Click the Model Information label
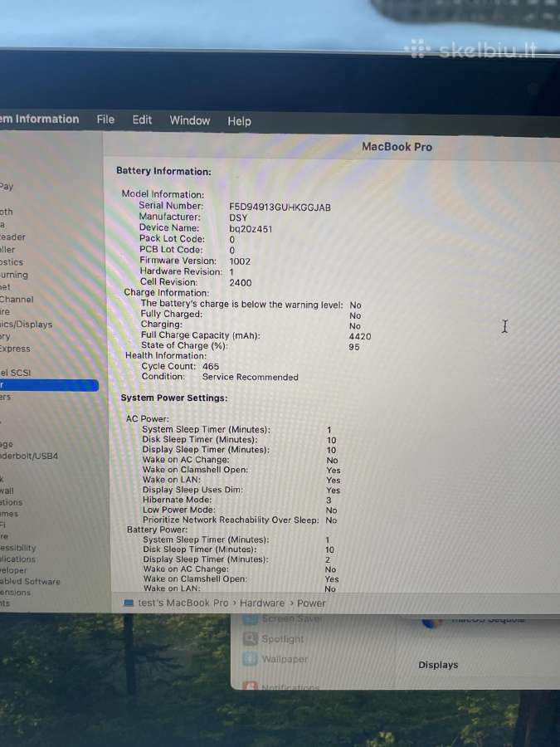Viewport: 560px width, 747px height. coord(163,194)
